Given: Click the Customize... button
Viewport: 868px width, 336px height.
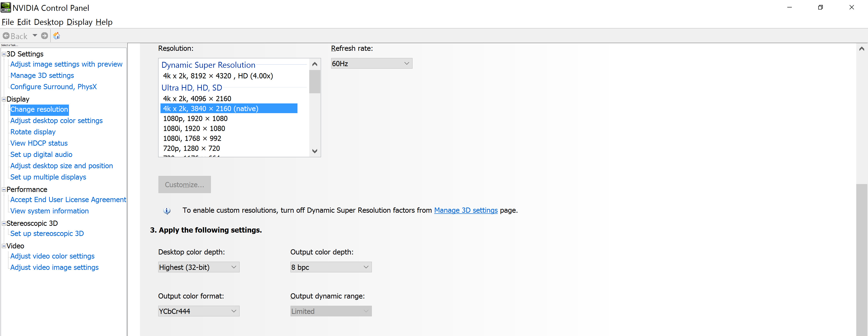Looking at the screenshot, I should pyautogui.click(x=185, y=184).
